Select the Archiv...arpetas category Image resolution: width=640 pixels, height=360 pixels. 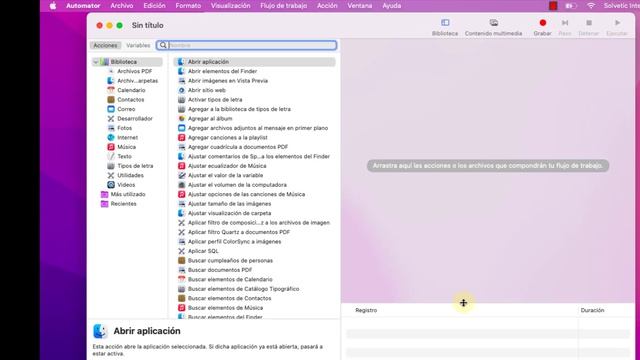[132, 81]
